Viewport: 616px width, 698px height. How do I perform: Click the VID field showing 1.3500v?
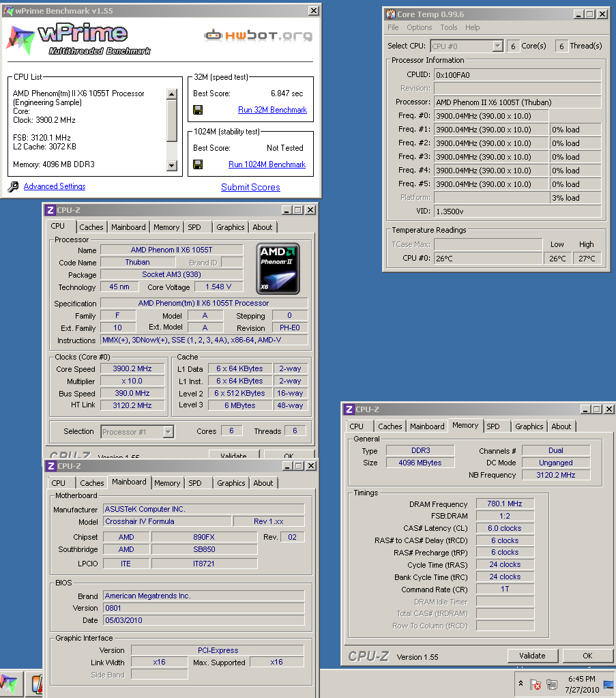[x=518, y=212]
